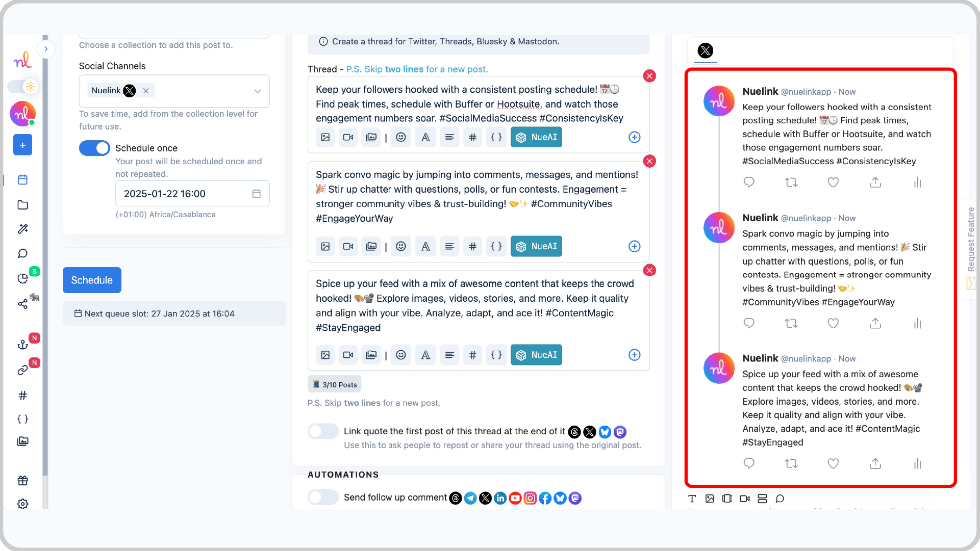Toggle the Schedule once switch
Screen dimensions: 980x551
94,148
